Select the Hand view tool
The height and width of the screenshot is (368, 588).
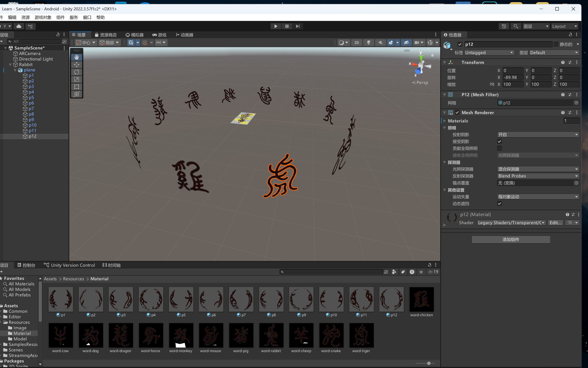pyautogui.click(x=76, y=57)
